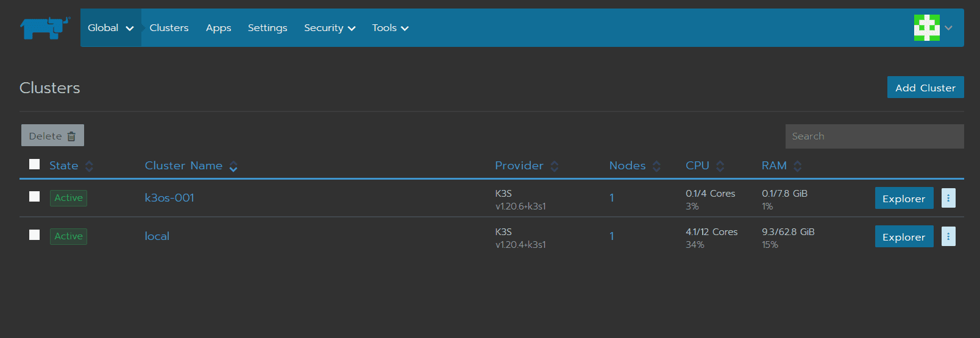980x338 pixels.
Task: Expand the Tools dropdown menu
Action: point(390,28)
